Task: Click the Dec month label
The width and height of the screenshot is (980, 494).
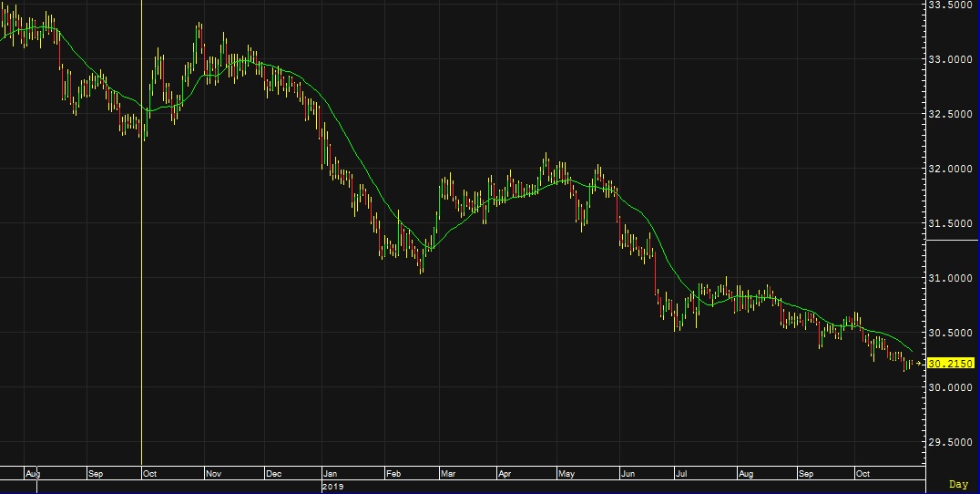Action: click(x=274, y=474)
